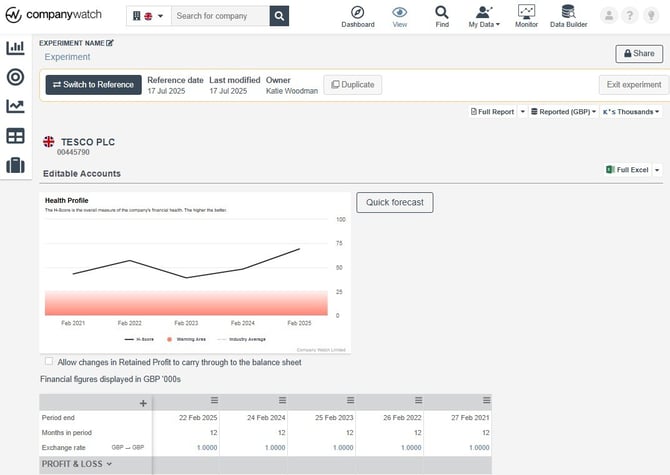Click the Experiment name link
The width and height of the screenshot is (670, 475).
67,57
